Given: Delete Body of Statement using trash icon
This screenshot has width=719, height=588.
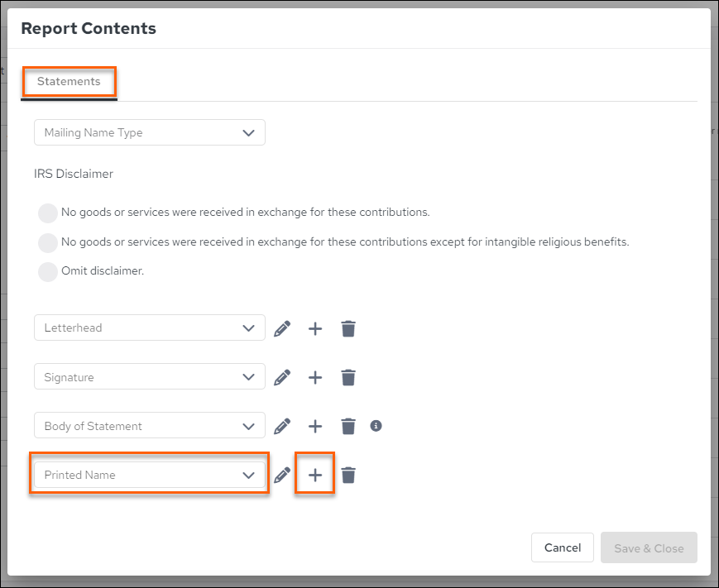Looking at the screenshot, I should tap(348, 426).
